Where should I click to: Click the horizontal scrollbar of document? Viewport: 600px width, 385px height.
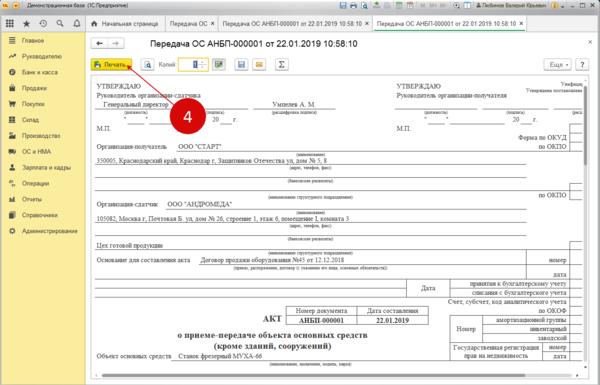(x=313, y=375)
